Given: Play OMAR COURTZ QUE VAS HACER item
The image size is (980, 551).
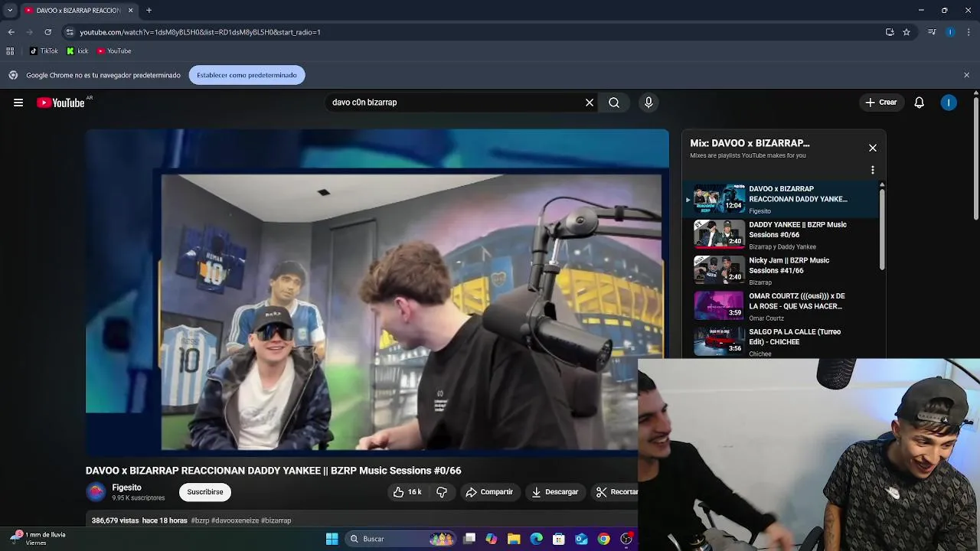Looking at the screenshot, I should pyautogui.click(x=779, y=306).
